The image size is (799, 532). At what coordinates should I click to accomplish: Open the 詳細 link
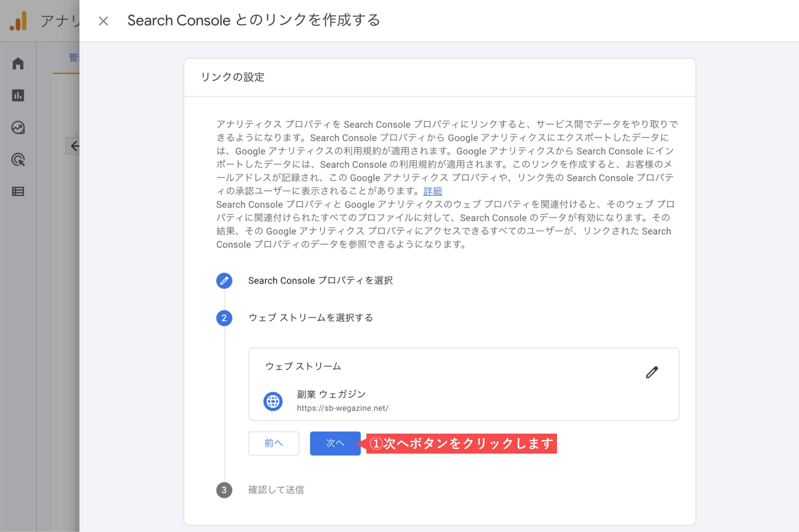coord(433,191)
